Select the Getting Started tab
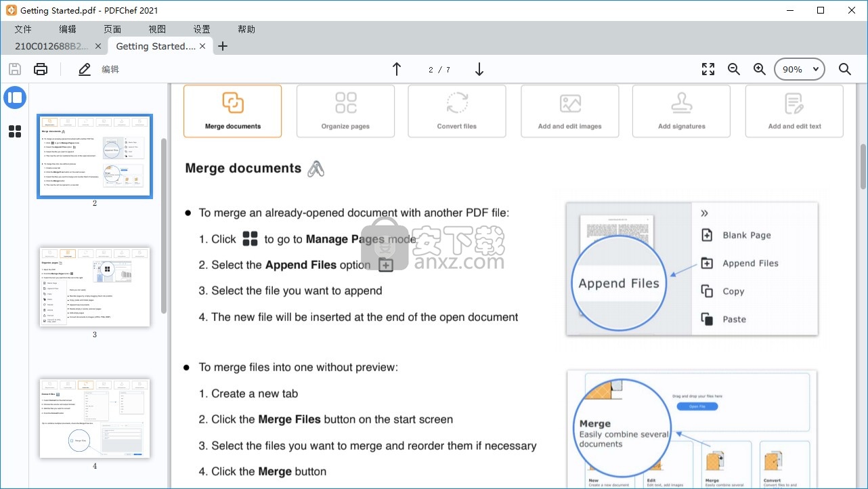 point(156,46)
